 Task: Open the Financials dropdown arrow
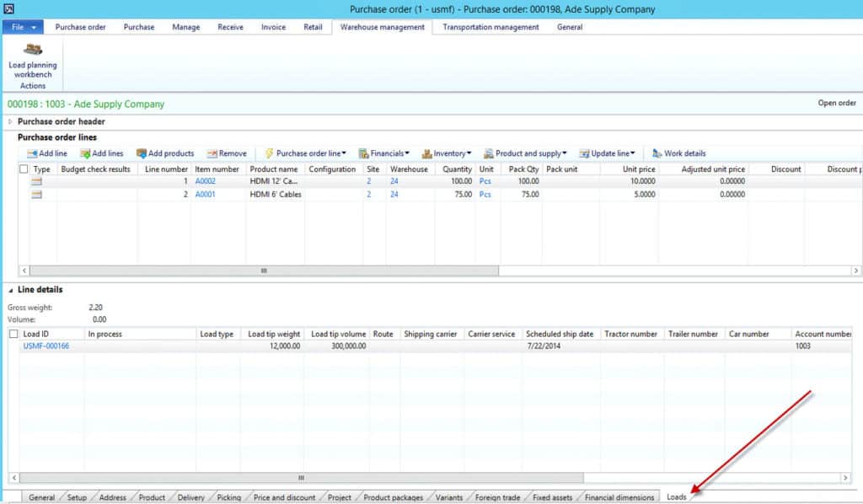[407, 153]
